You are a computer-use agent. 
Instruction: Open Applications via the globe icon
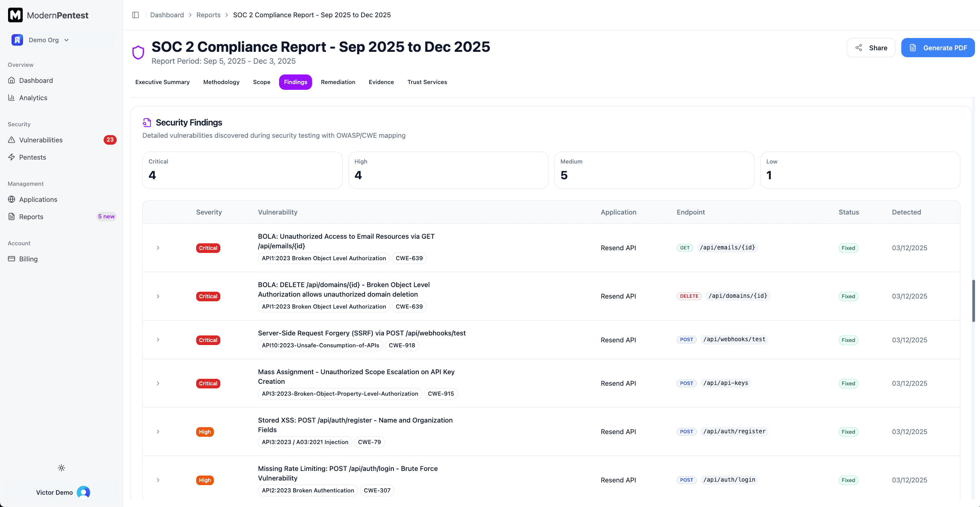point(12,200)
